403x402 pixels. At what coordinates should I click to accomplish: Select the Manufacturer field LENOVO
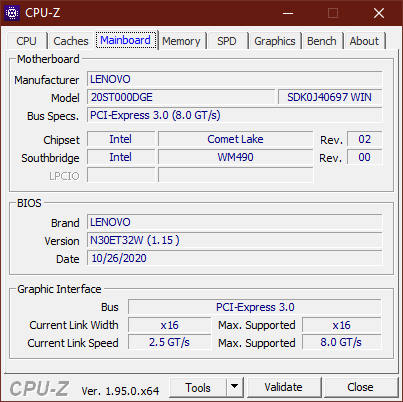pyautogui.click(x=235, y=79)
